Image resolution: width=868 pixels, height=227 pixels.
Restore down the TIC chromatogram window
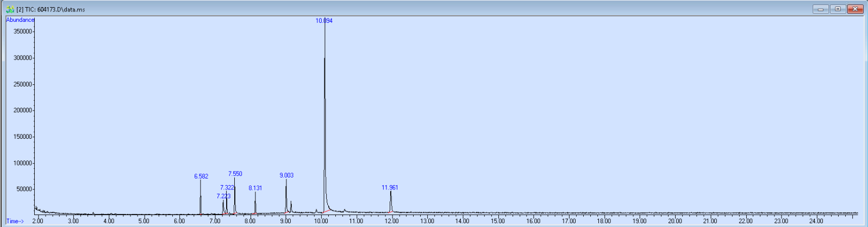click(838, 9)
